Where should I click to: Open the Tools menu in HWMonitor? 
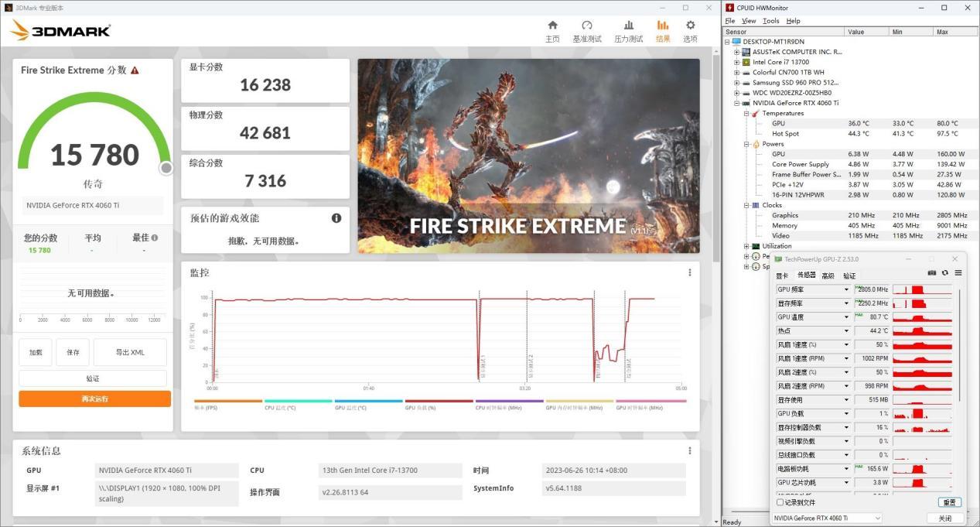coord(770,21)
